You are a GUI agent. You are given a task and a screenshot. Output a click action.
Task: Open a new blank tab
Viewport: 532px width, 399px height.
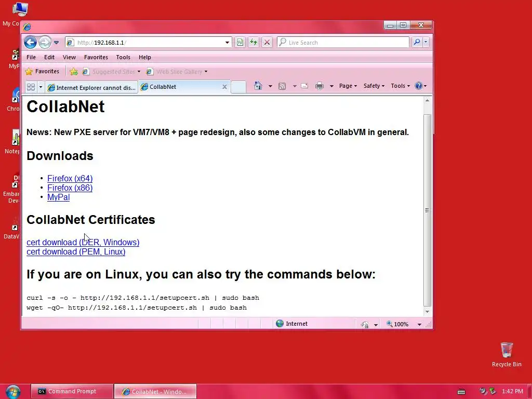(x=238, y=87)
